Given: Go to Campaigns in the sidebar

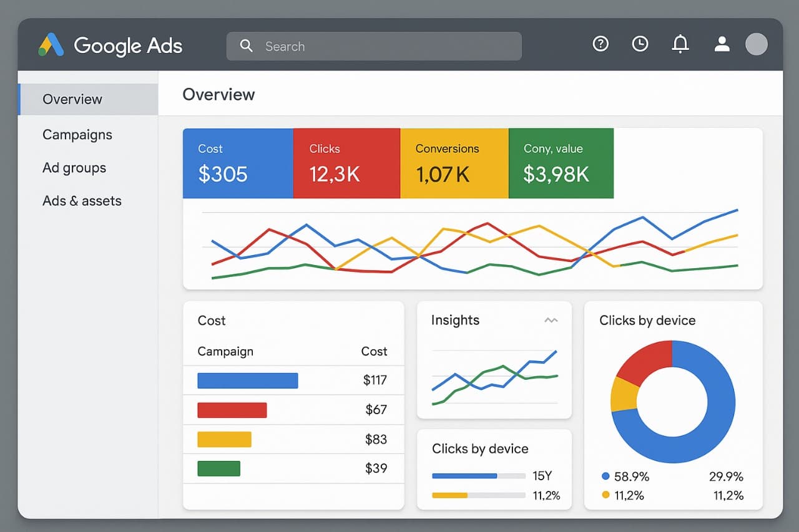Looking at the screenshot, I should (77, 135).
